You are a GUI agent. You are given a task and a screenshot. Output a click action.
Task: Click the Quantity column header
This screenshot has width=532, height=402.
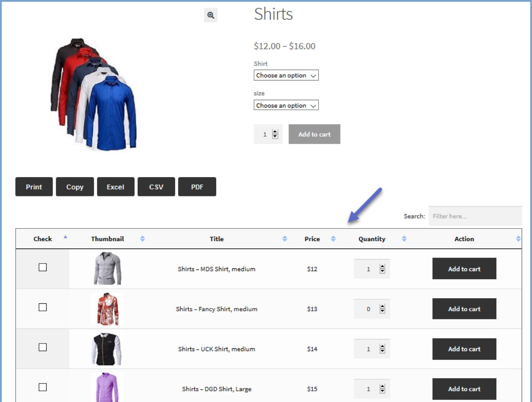coord(372,239)
